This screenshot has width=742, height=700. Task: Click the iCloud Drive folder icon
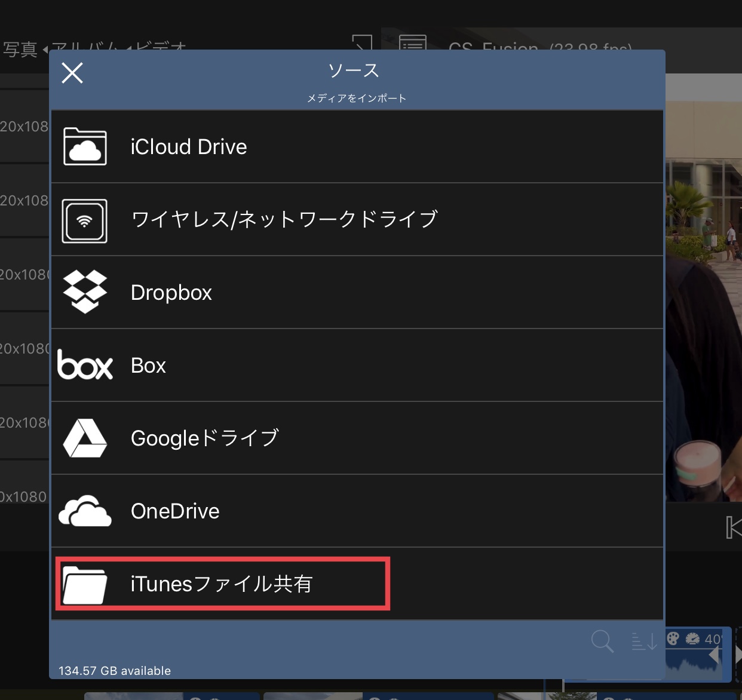tap(85, 146)
